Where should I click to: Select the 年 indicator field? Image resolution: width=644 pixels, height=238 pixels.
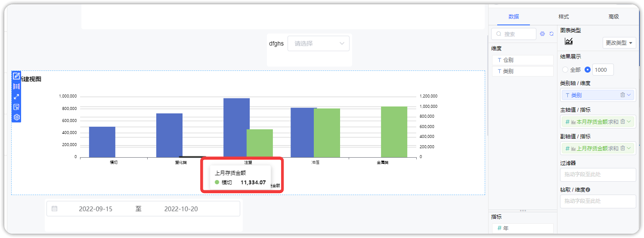tap(523, 229)
